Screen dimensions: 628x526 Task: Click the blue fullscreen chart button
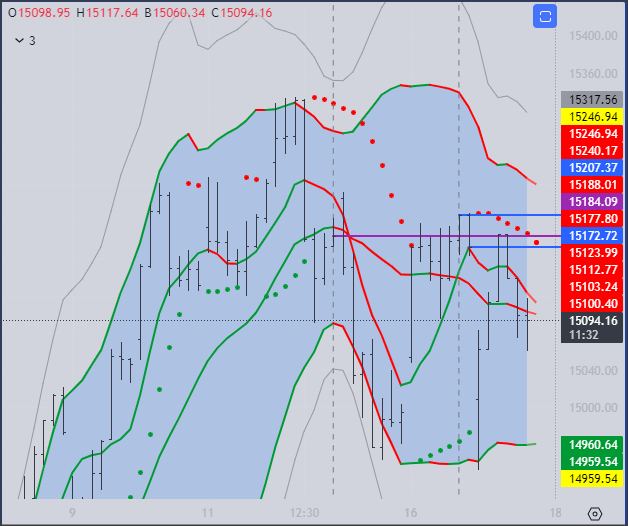pos(545,16)
